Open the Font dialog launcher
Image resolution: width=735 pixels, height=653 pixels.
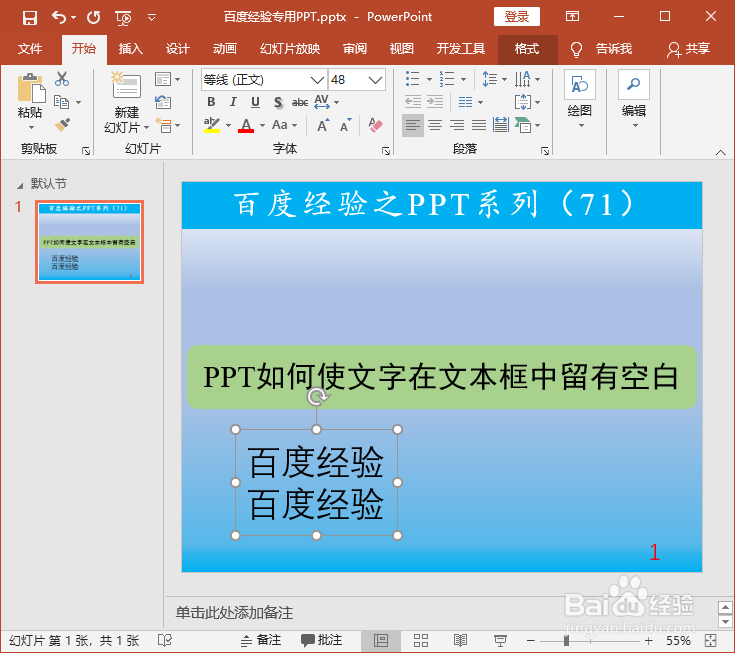click(x=386, y=151)
